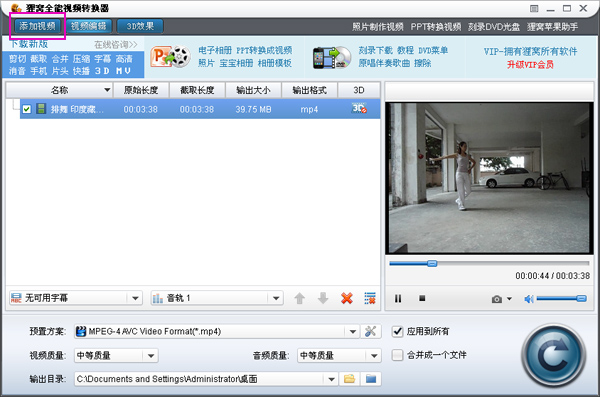Open PPT转换视频 menu item

point(436,27)
